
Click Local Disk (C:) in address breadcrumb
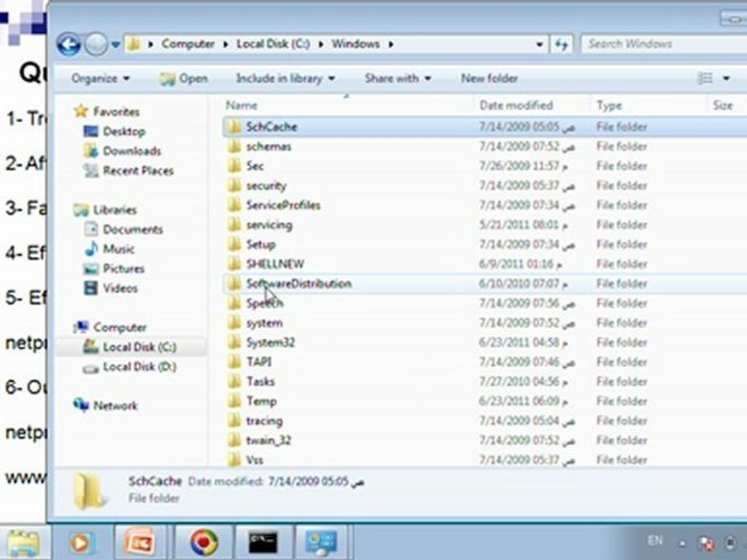(x=273, y=44)
